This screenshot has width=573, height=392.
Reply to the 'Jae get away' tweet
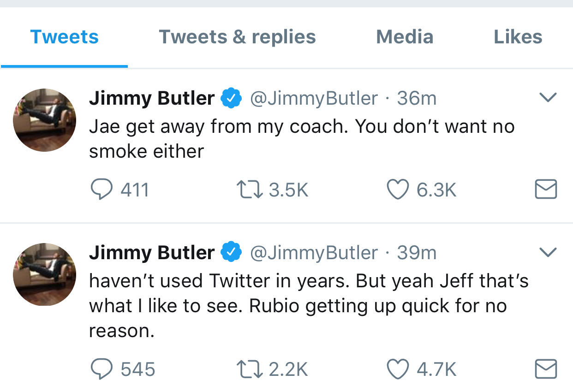pyautogui.click(x=101, y=190)
